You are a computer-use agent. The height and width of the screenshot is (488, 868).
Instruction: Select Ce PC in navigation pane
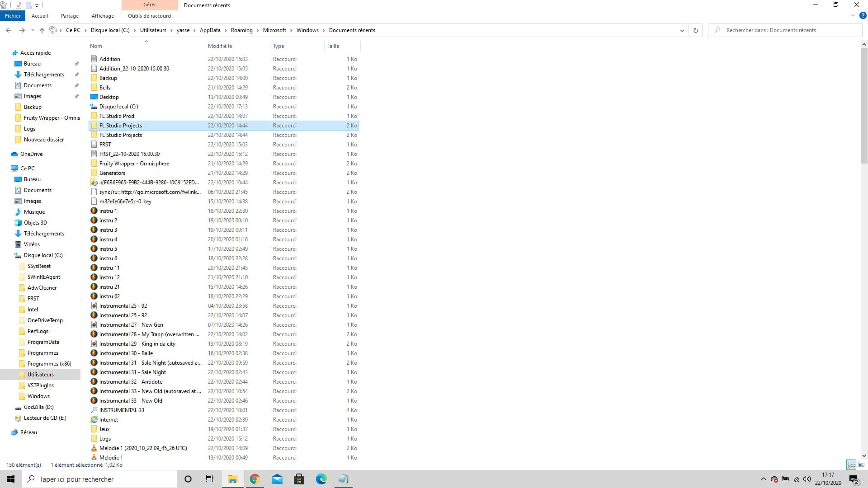coord(27,169)
